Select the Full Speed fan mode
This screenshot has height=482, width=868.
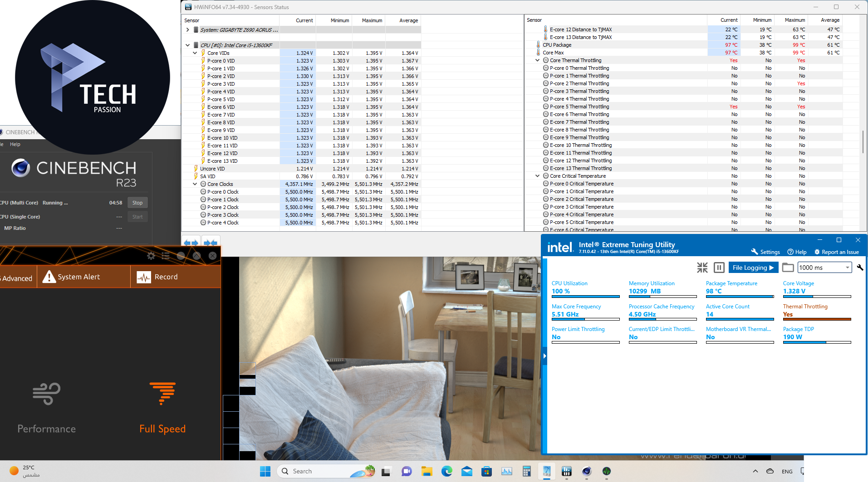pos(162,407)
